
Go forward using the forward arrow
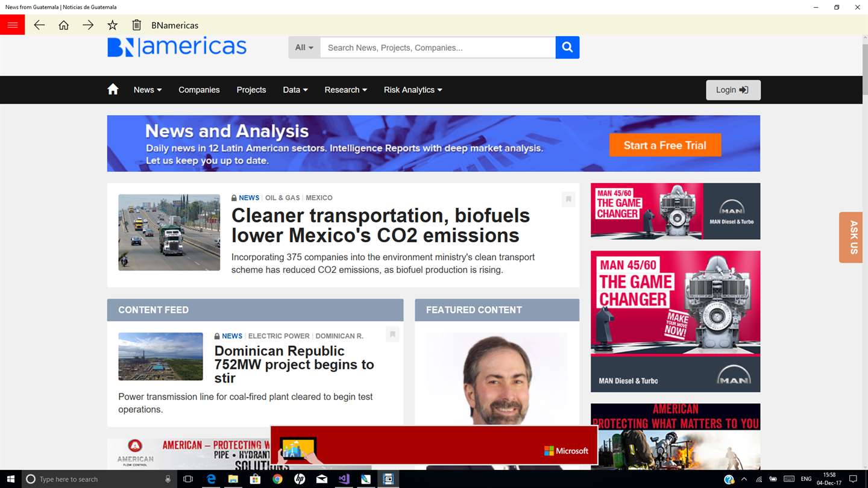point(88,25)
